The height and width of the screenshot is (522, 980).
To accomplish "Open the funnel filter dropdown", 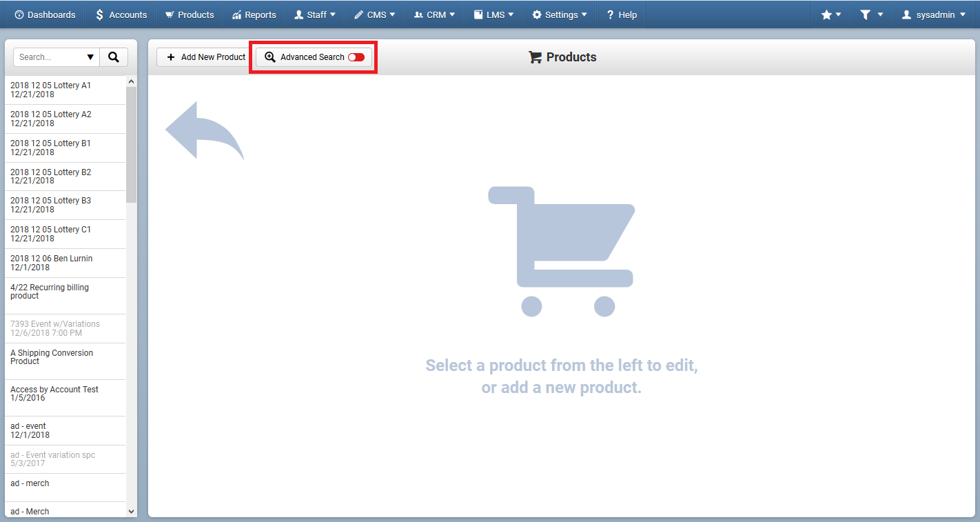I will tap(871, 14).
